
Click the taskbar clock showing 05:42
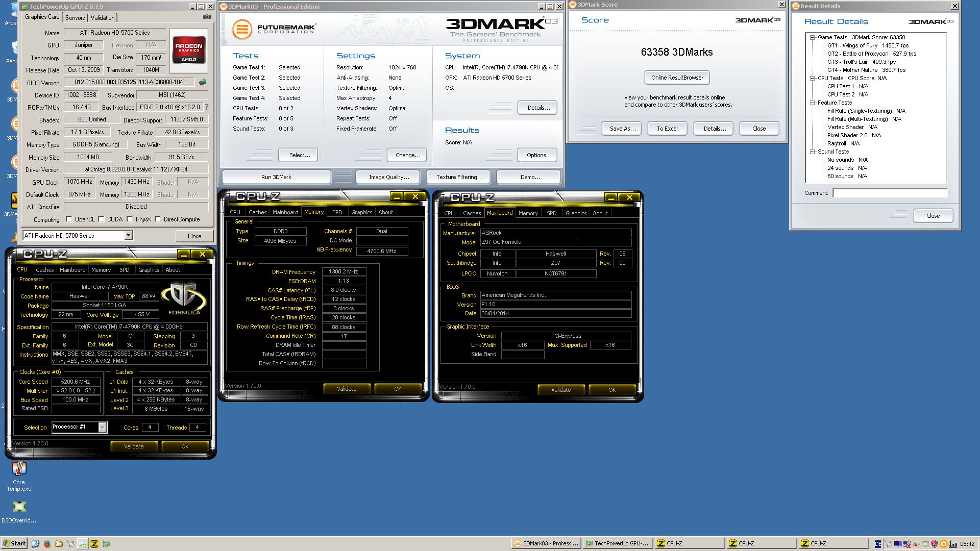point(967,544)
